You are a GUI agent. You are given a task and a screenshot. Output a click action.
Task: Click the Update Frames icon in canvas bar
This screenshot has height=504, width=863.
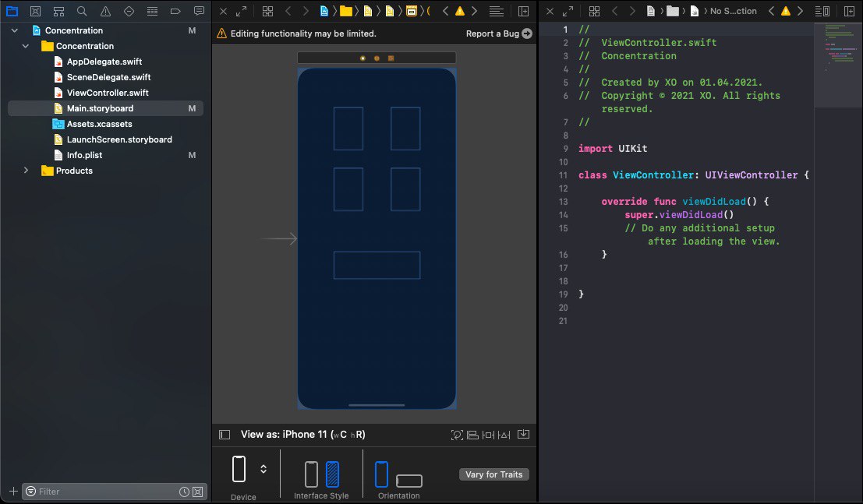click(458, 435)
